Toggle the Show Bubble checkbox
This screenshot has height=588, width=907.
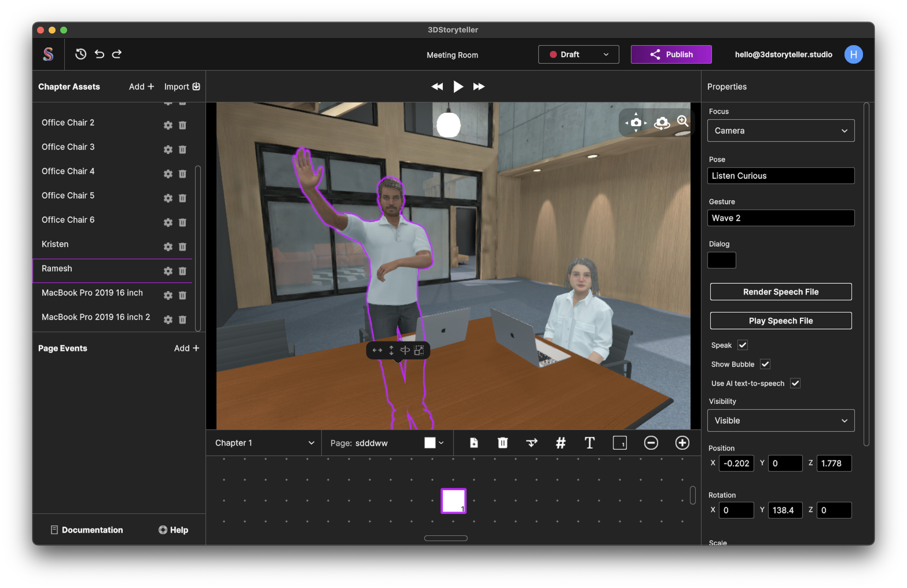[x=765, y=364]
